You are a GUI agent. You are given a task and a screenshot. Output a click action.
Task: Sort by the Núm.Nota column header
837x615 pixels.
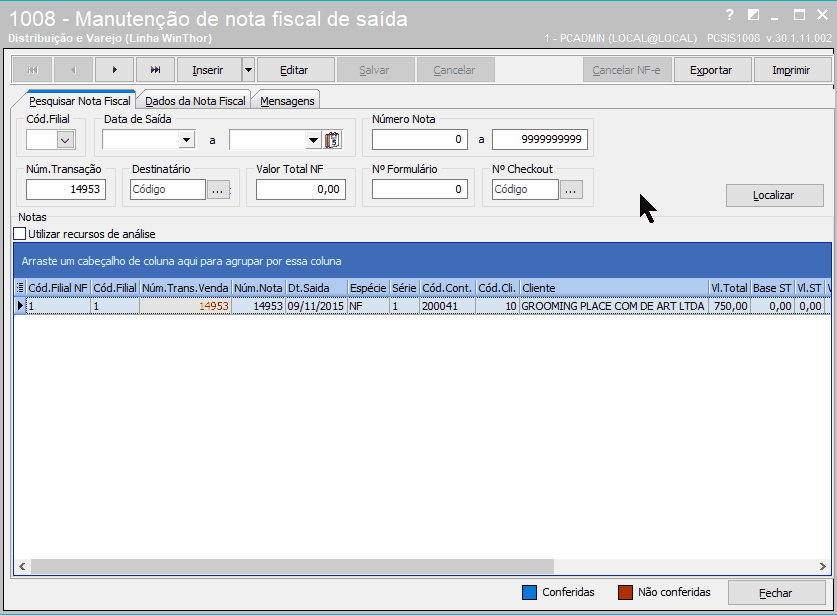tap(258, 288)
